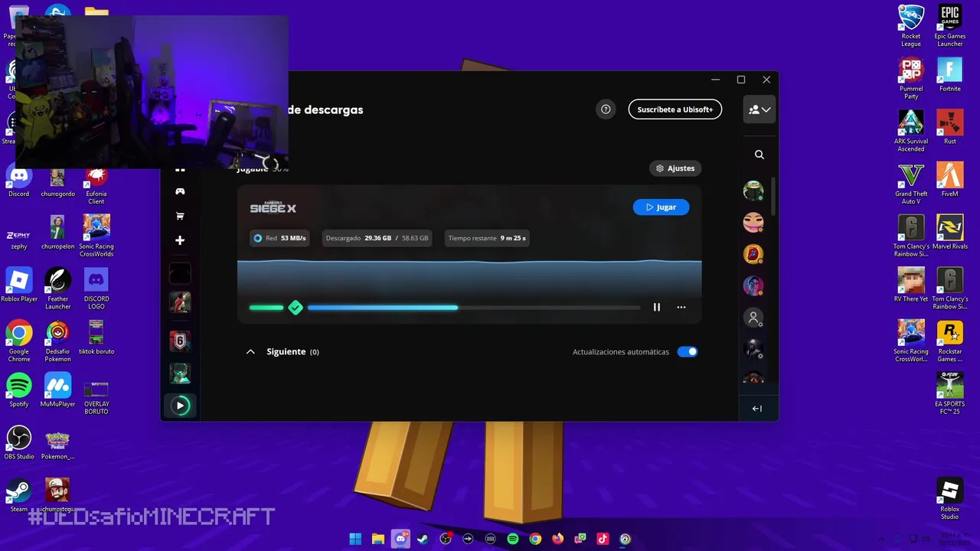Collapse the friends side panel arrow

coord(756,409)
